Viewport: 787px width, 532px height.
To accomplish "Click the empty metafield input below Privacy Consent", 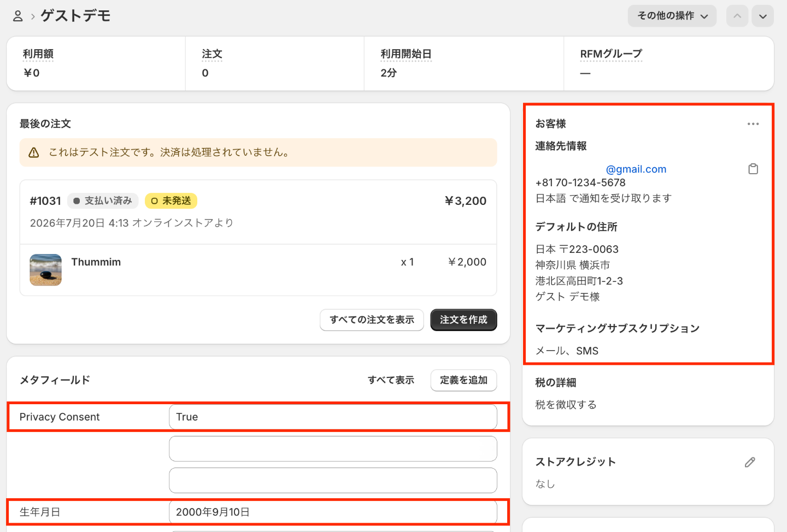I will tap(333, 448).
